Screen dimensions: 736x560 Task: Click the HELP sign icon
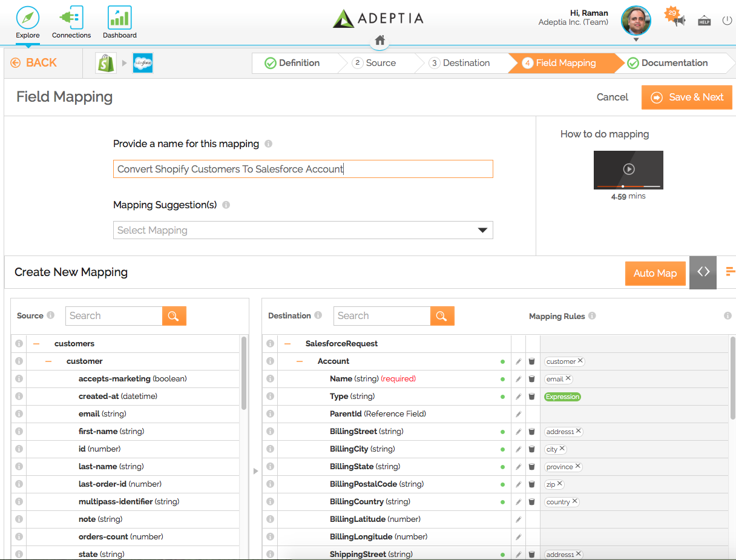point(703,20)
